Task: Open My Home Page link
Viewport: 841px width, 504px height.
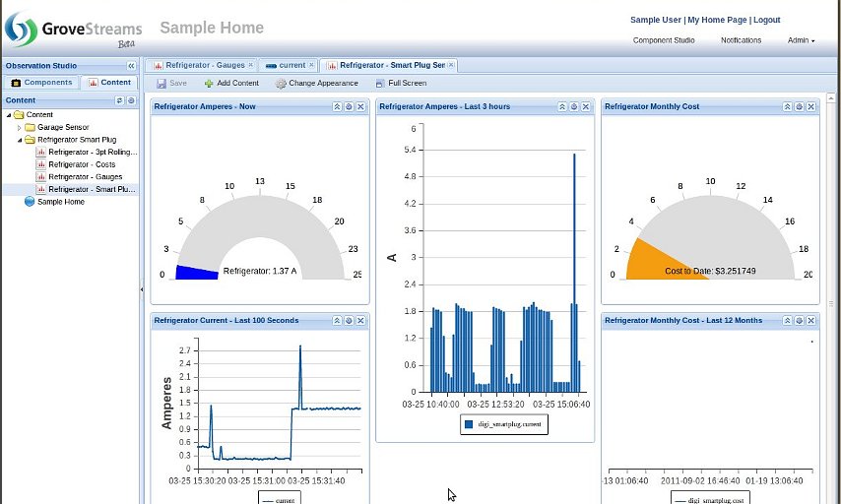Action: (717, 20)
